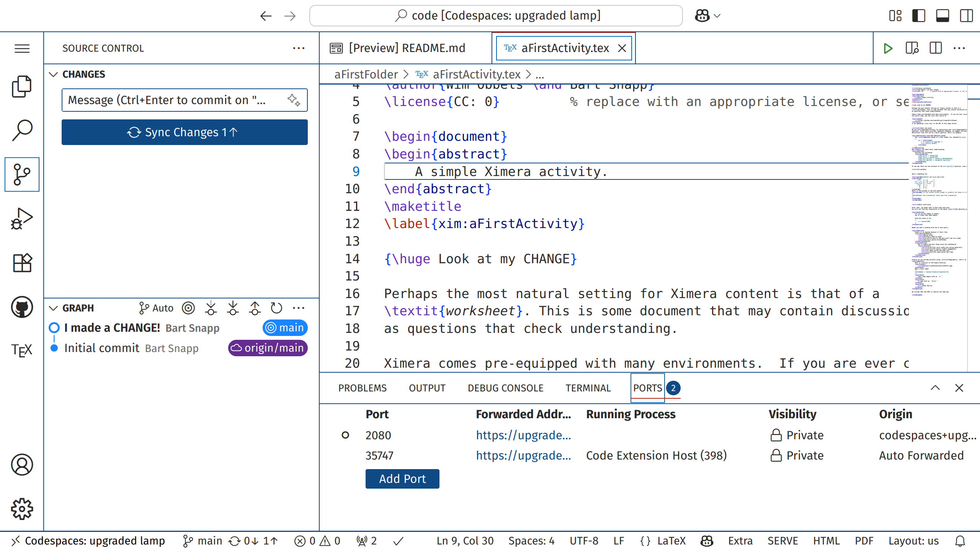Generate a commit message with the sparkle icon
Viewport: 980px width, 551px height.
point(294,100)
